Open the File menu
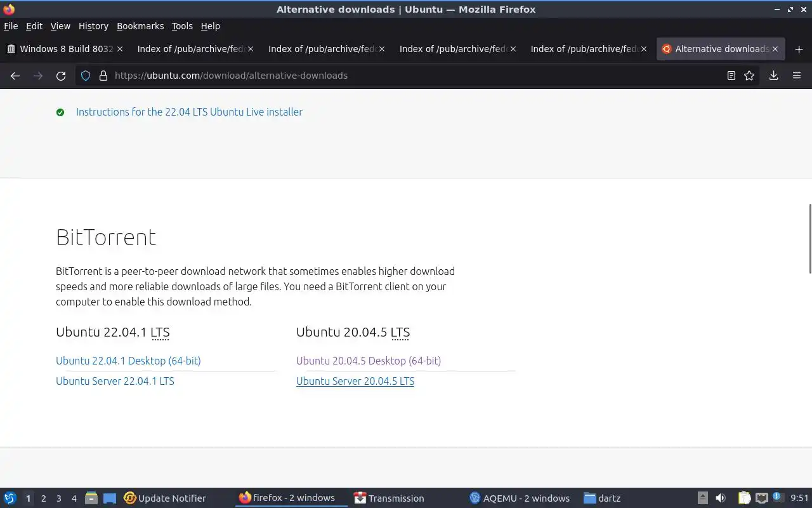Screen dimensions: 812x508 pyautogui.click(x=11, y=26)
